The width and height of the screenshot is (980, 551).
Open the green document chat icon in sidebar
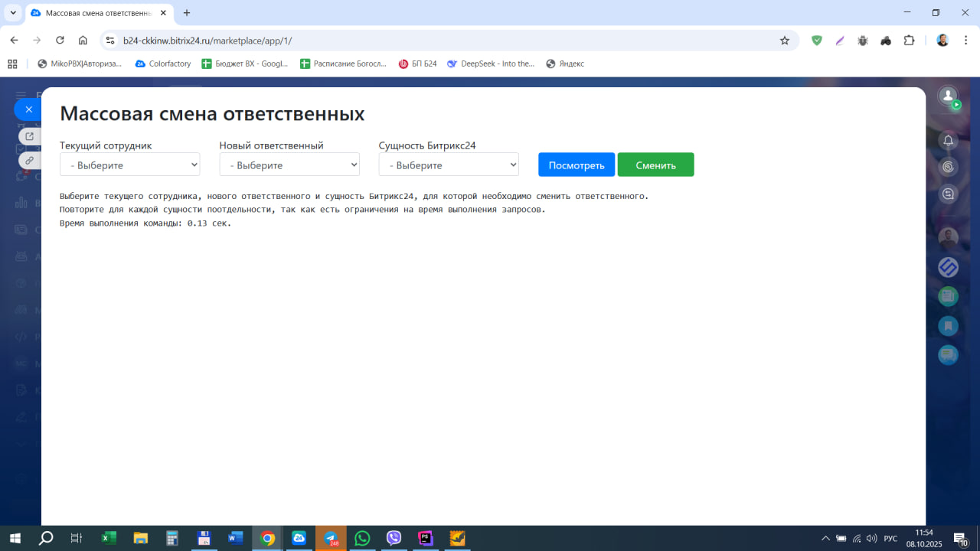(948, 296)
